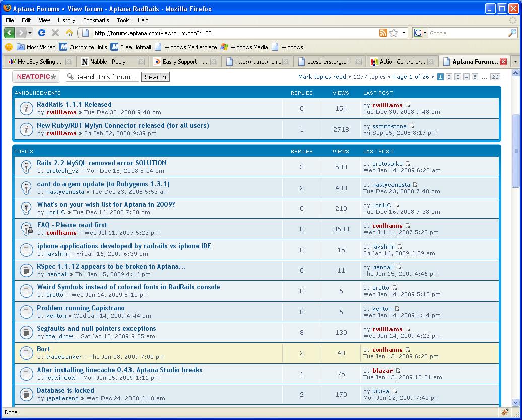Click the RSS feed icon in address bar
This screenshot has width=522, height=420.
(383, 33)
